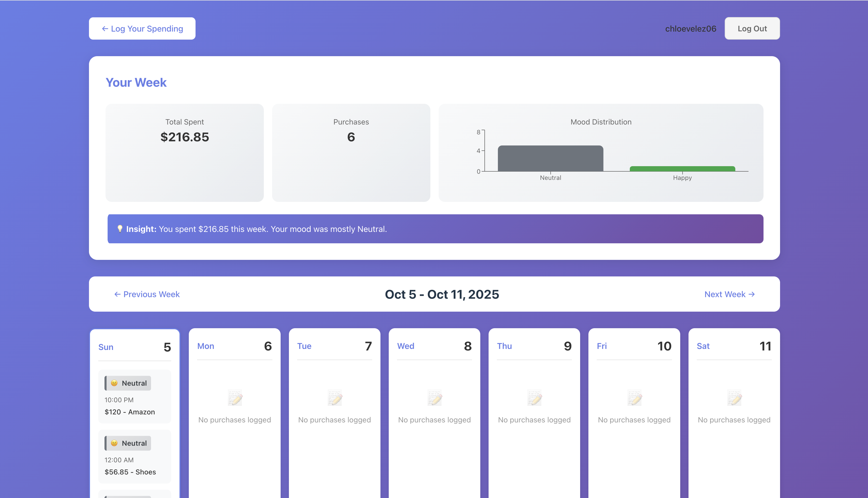
Task: Click the Log Your Spending back button
Action: [x=142, y=29]
